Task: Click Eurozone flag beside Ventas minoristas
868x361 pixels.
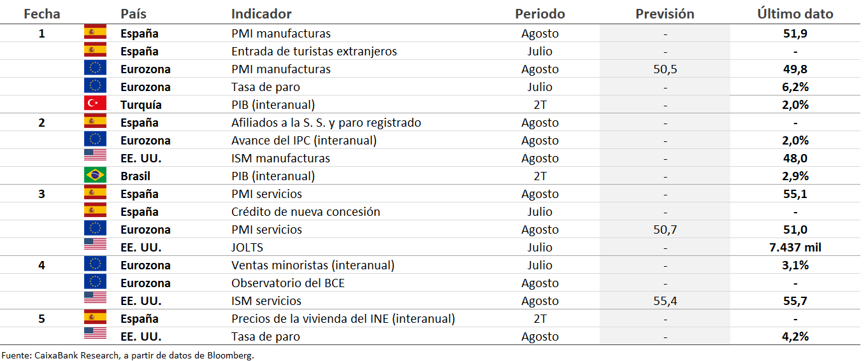Action: tap(95, 265)
